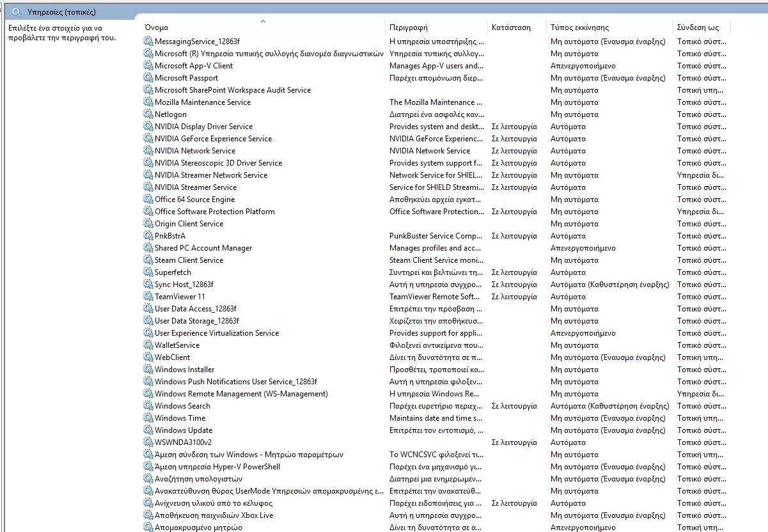Select Microsoft (R) Υπηρεσία τυπικής συλλογής row
The image size is (768, 532).
pyautogui.click(x=436, y=54)
